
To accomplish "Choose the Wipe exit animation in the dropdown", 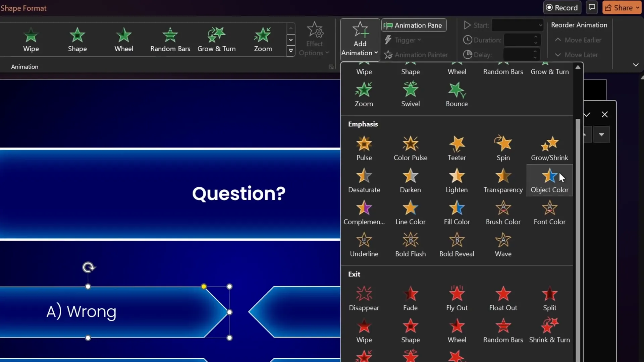I will [364, 331].
